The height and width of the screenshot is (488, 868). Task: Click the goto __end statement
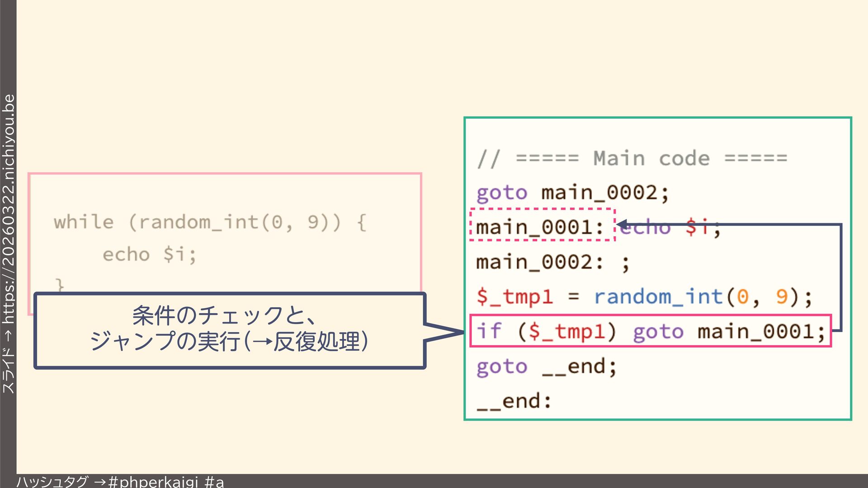[546, 366]
